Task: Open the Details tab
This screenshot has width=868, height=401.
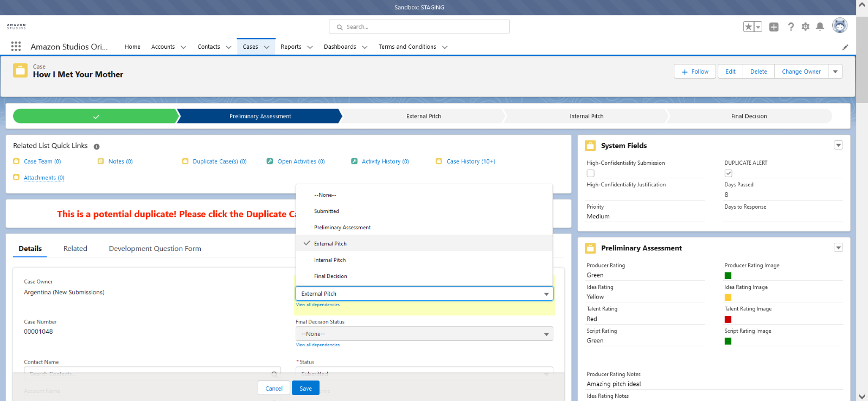Action: (30, 249)
